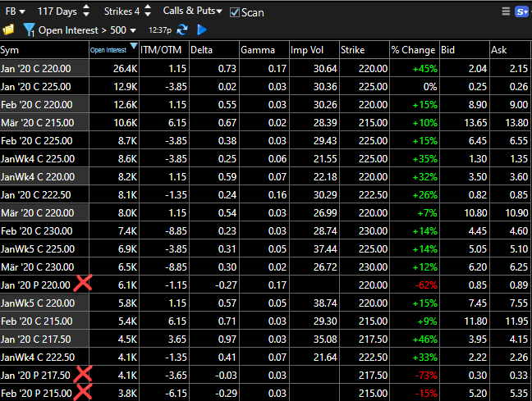Click red X on Feb '20 P 215.00
532x401 pixels.
[x=83, y=393]
